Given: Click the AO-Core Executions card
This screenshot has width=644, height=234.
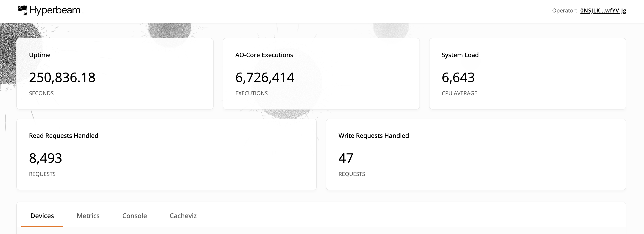Looking at the screenshot, I should pyautogui.click(x=321, y=73).
